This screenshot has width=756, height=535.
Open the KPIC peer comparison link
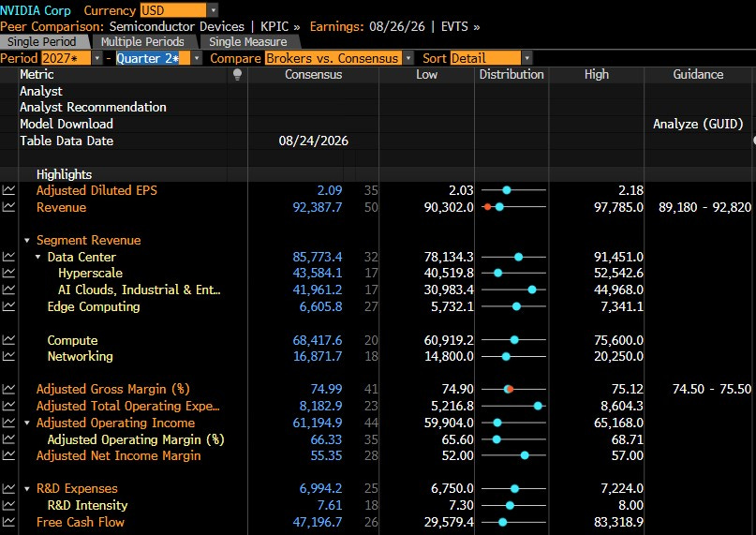[x=280, y=26]
